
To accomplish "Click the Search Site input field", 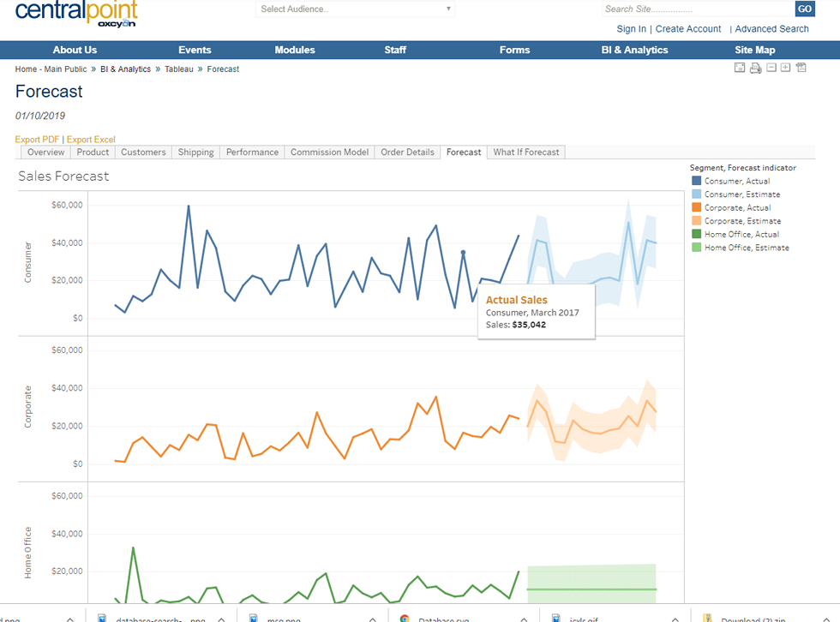I will pos(697,9).
